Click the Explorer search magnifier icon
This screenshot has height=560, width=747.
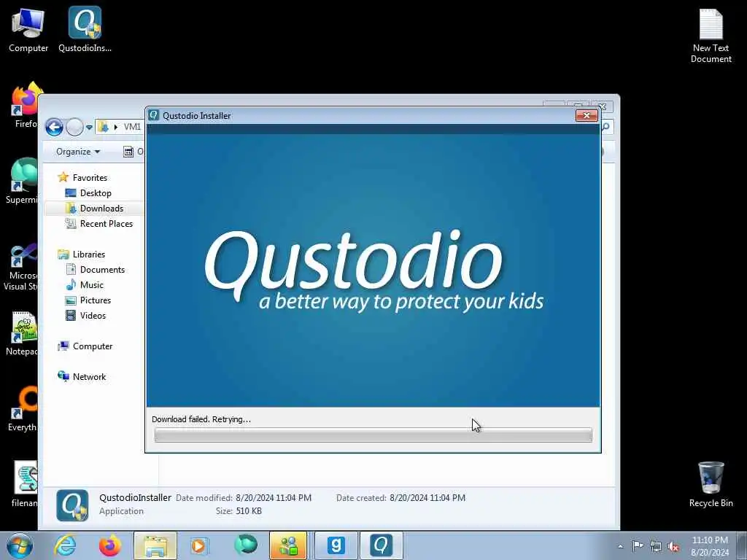click(x=605, y=127)
